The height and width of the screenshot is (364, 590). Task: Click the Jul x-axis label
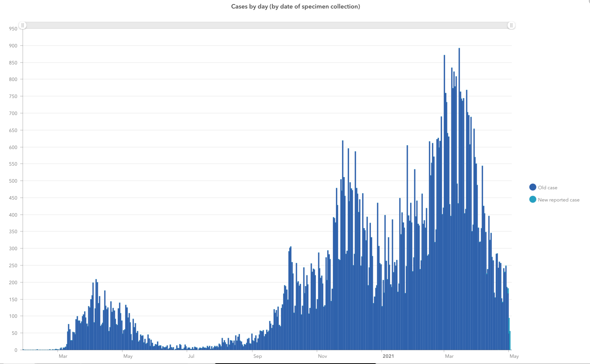tap(191, 356)
